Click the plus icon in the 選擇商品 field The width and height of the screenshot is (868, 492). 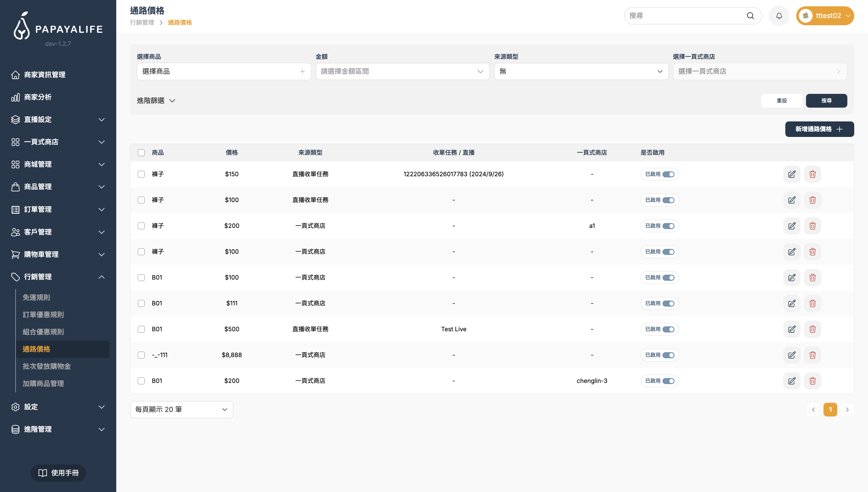click(302, 72)
